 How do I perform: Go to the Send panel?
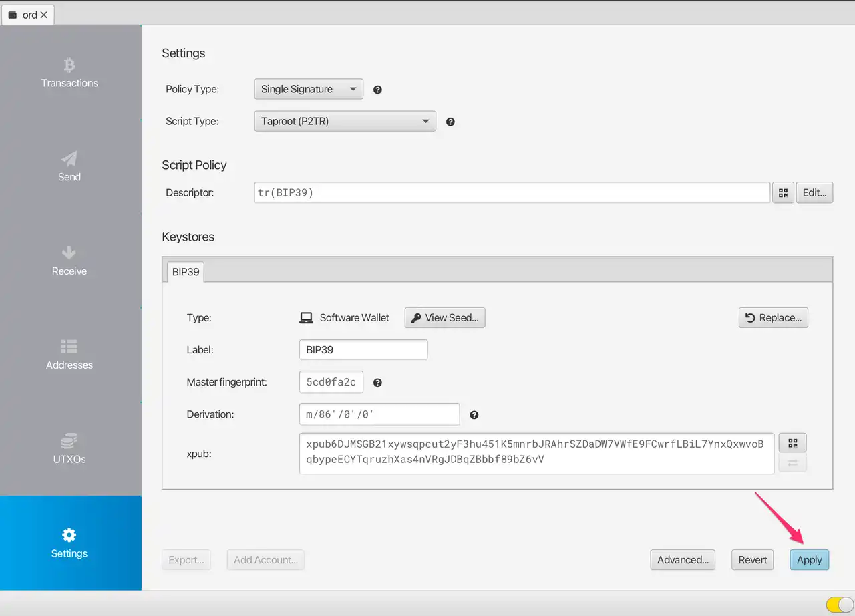[x=69, y=167]
